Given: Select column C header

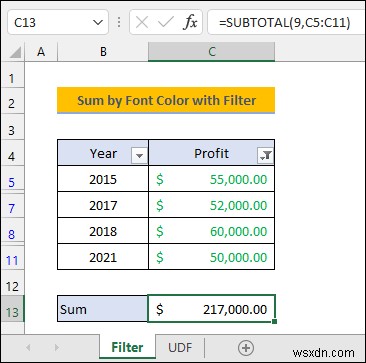Looking at the screenshot, I should pyautogui.click(x=212, y=52).
